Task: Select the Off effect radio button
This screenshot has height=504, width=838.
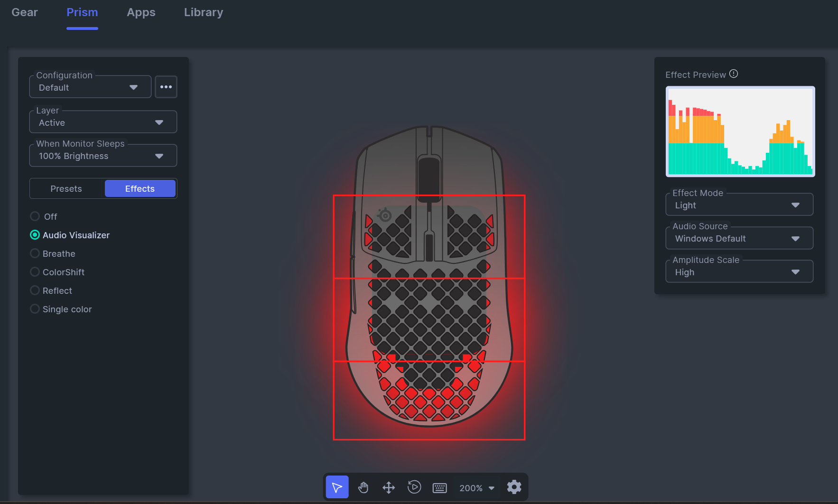Action: 35,216
